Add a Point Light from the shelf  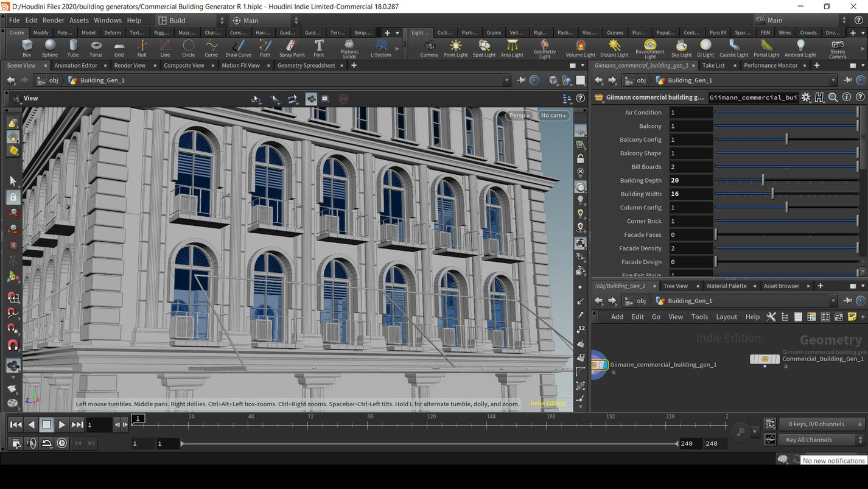(455, 46)
